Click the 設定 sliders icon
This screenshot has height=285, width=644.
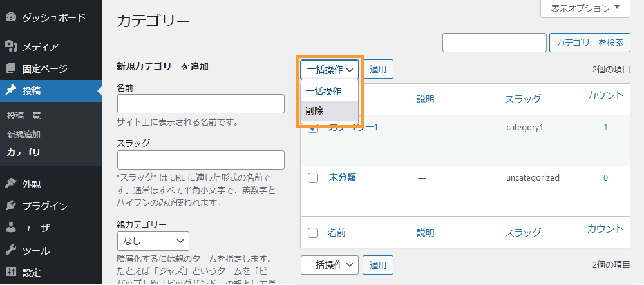click(11, 272)
